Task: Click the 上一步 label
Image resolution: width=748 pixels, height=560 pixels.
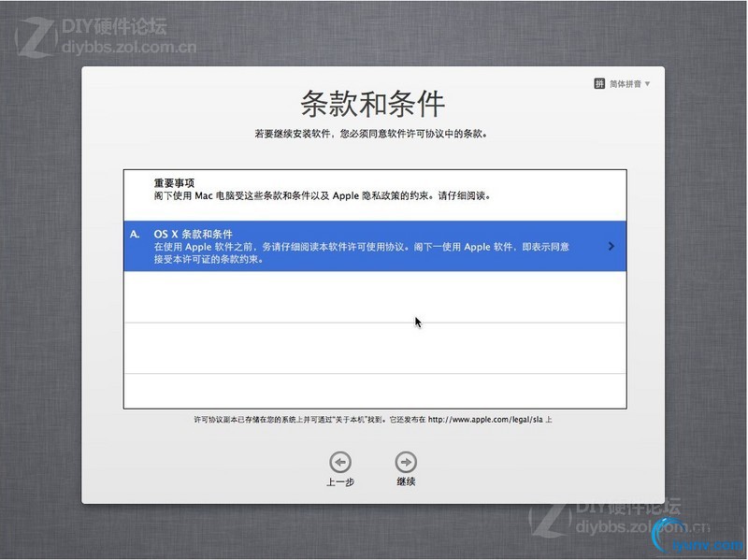Action: pos(340,482)
